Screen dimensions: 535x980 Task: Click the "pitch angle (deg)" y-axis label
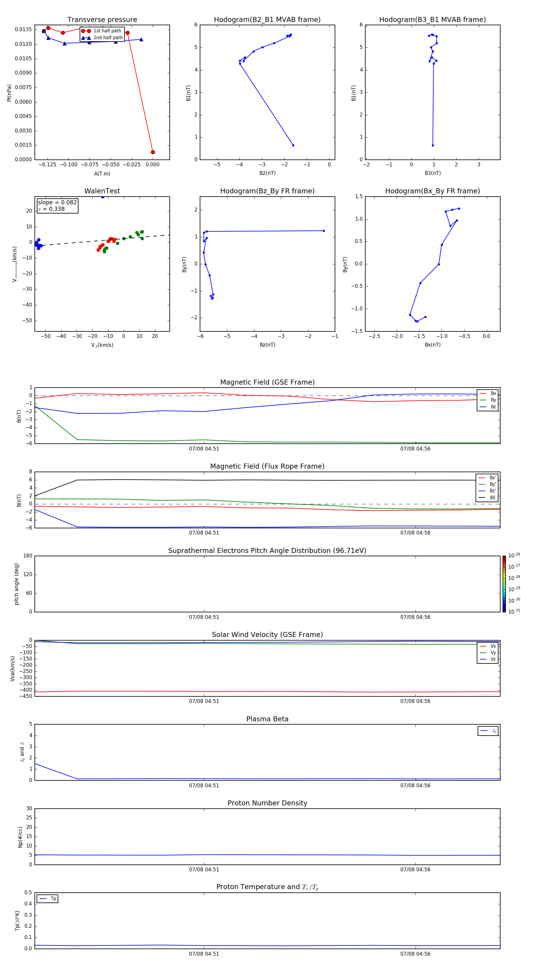click(x=16, y=584)
